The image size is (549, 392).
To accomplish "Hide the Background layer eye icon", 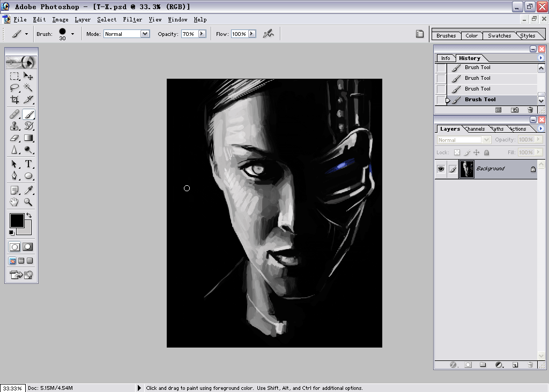I will pos(441,169).
